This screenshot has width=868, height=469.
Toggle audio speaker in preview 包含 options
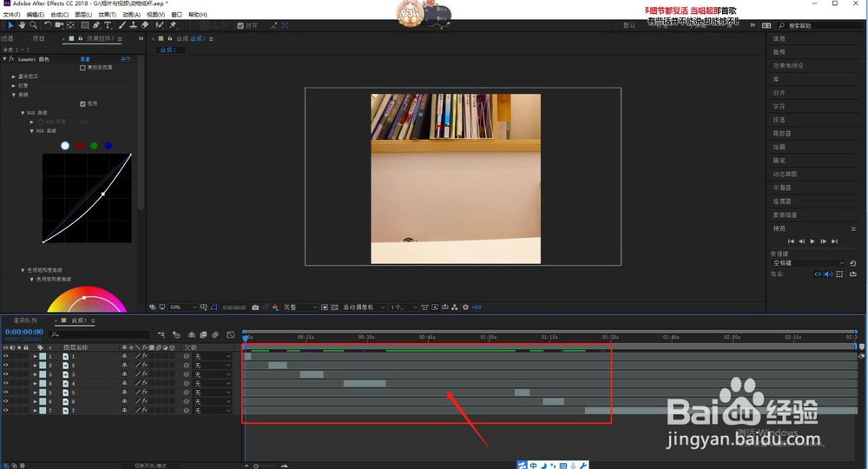click(828, 274)
